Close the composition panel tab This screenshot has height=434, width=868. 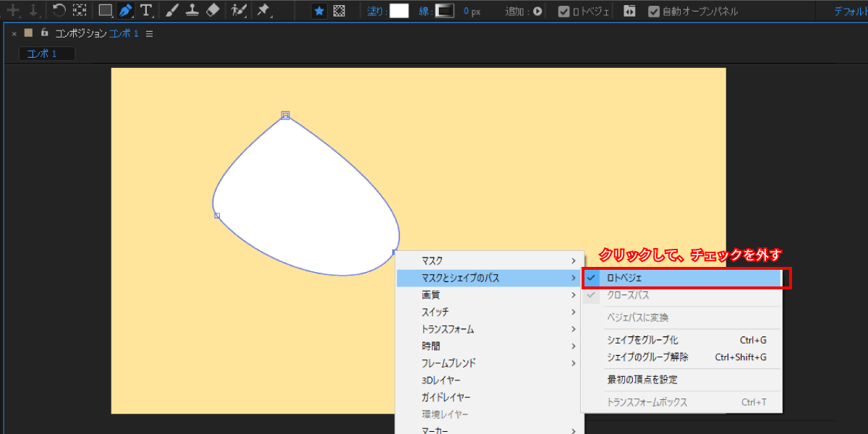point(14,33)
